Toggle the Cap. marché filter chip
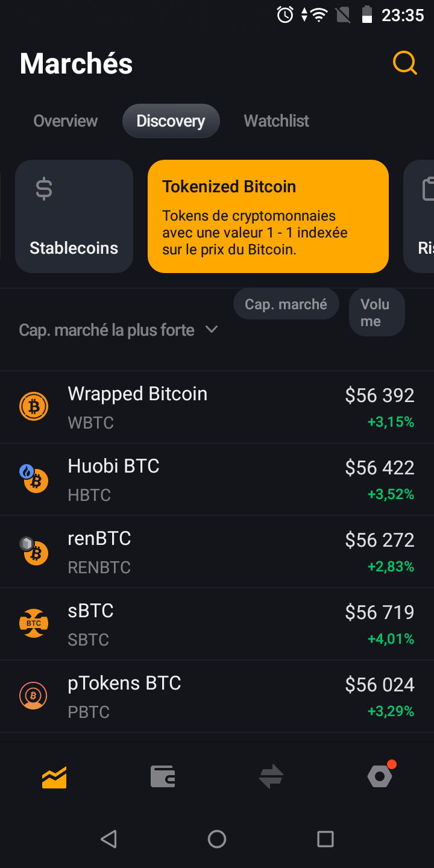The width and height of the screenshot is (434, 868). pyautogui.click(x=286, y=304)
